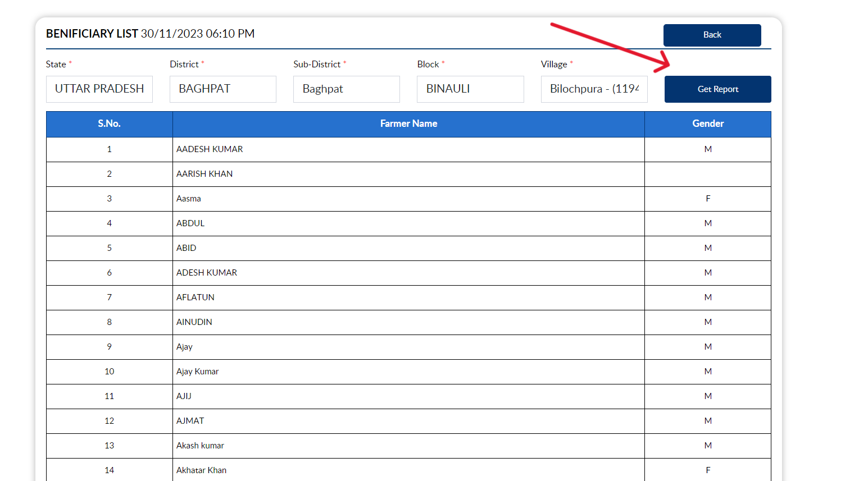
Task: Open ABDUL's beneficiary record
Action: pyautogui.click(x=190, y=223)
